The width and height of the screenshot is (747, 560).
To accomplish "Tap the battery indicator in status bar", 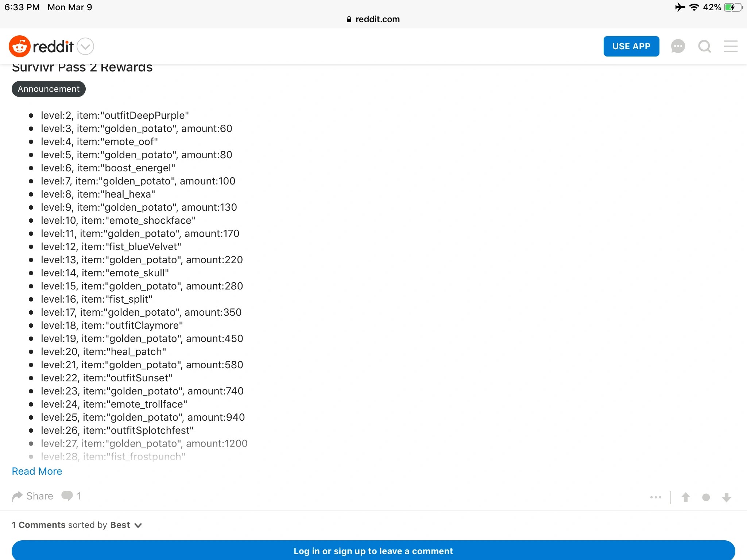I will tap(733, 7).
